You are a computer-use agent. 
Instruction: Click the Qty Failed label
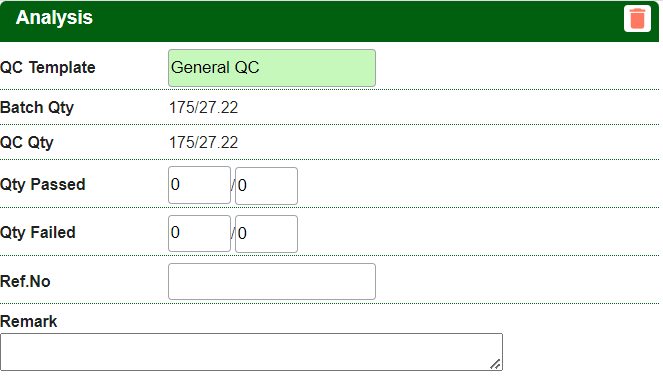(38, 233)
